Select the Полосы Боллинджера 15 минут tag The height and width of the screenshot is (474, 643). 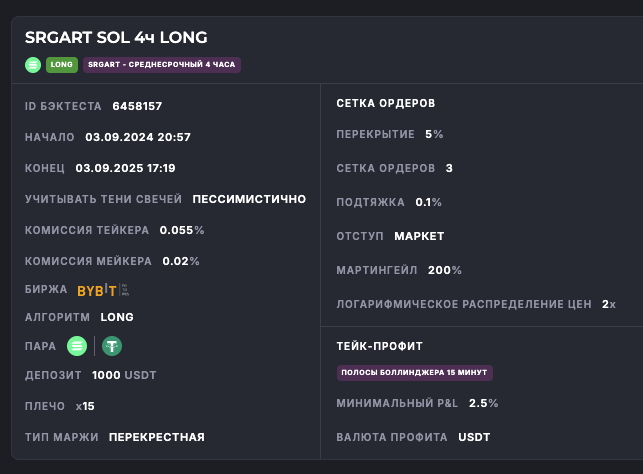414,372
